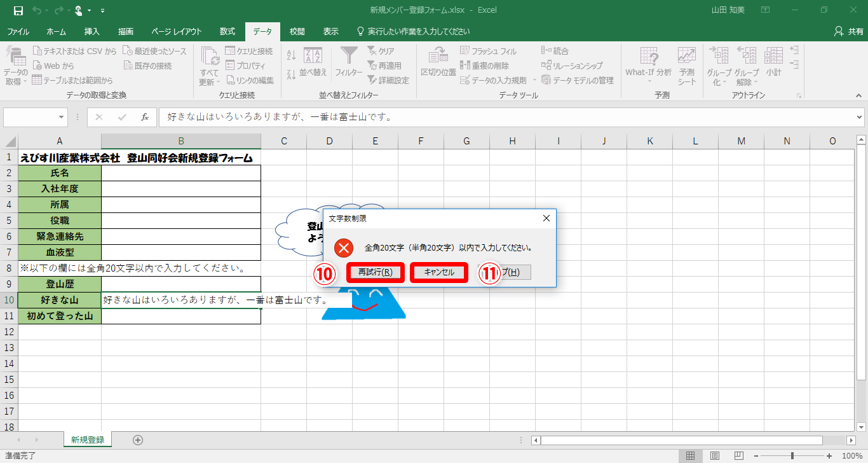Image resolution: width=868 pixels, height=463 pixels.
Task: Click the すべて更新 refresh button
Action: (210, 67)
